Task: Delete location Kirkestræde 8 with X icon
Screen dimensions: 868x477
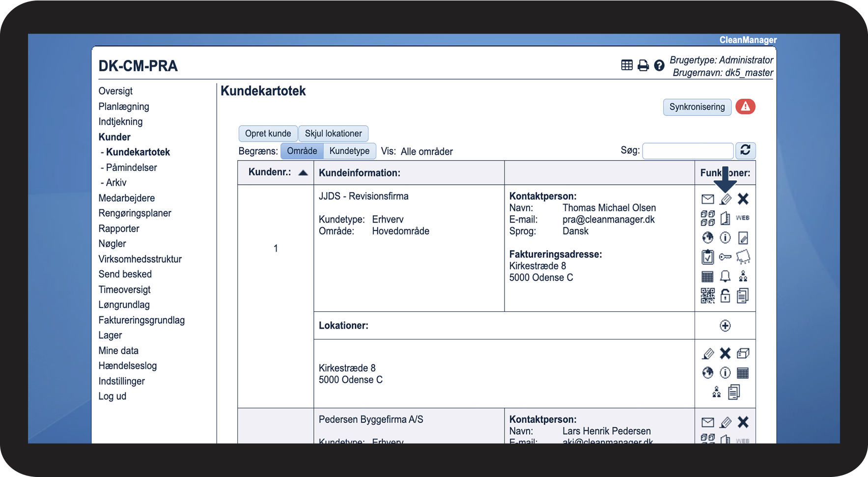Action: (725, 353)
